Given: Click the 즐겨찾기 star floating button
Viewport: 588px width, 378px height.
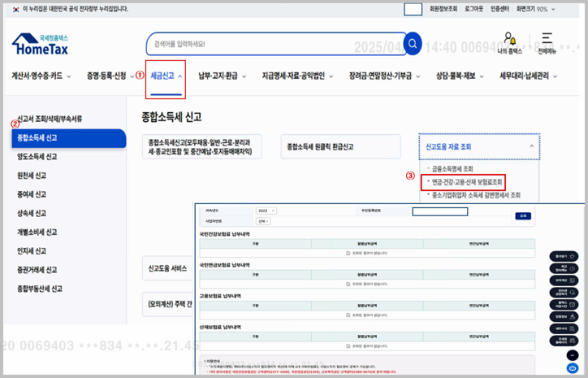Looking at the screenshot, I should coord(564,256).
